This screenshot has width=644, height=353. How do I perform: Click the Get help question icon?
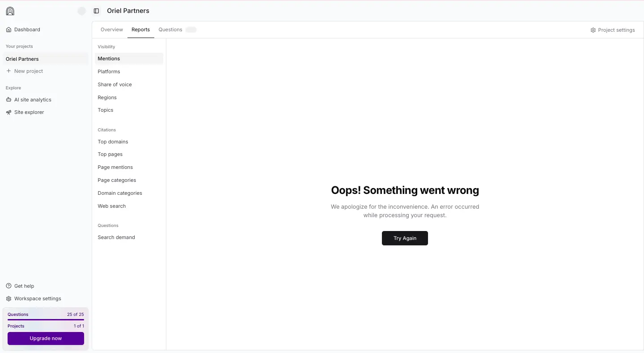(8, 286)
